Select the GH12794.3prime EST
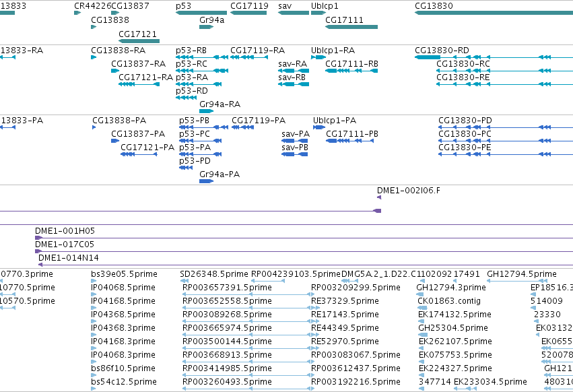 [x=420, y=294]
